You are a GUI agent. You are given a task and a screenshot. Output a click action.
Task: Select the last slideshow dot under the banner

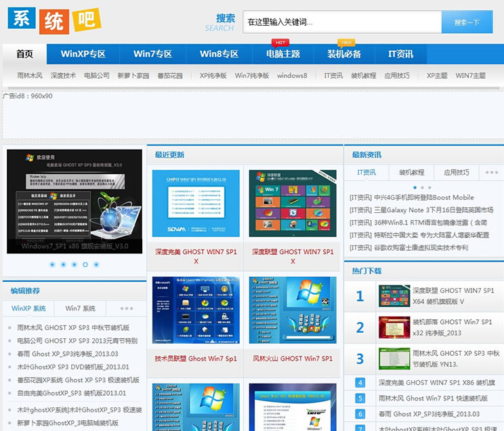96,264
